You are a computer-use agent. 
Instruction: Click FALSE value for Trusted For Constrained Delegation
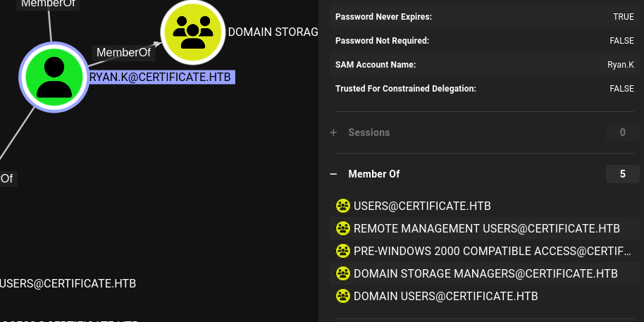[x=622, y=88]
